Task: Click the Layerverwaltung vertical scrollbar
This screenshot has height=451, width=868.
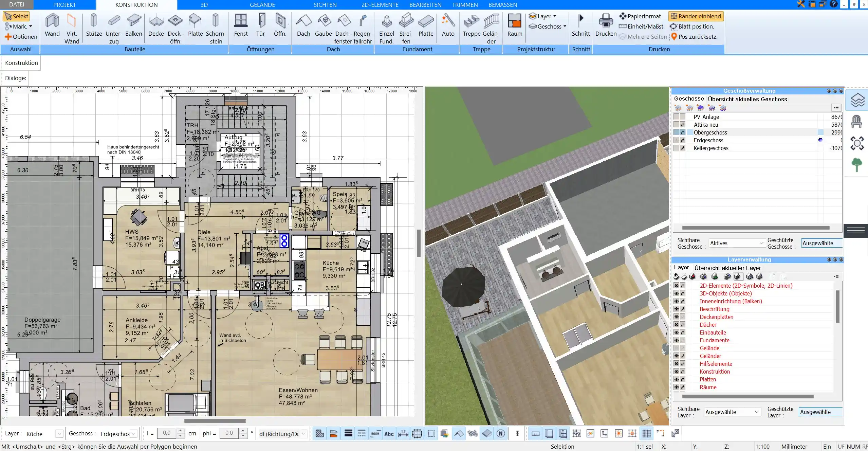Action: point(837,306)
